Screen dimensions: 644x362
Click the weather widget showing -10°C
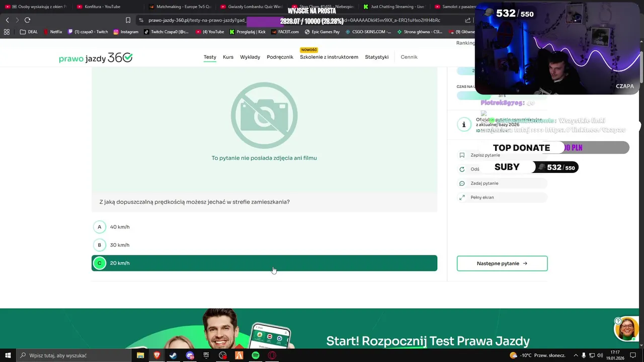pyautogui.click(x=537, y=355)
